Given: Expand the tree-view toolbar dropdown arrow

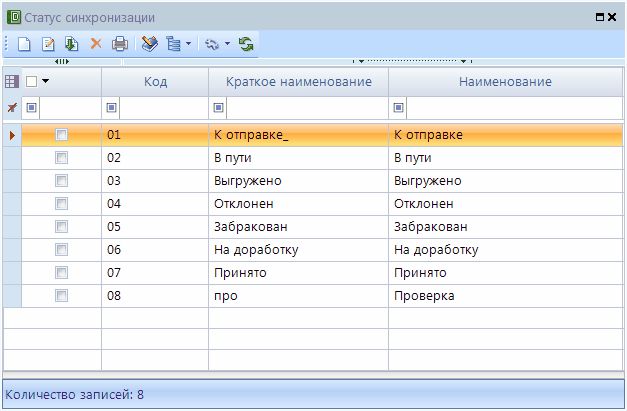Looking at the screenshot, I should pos(187,44).
